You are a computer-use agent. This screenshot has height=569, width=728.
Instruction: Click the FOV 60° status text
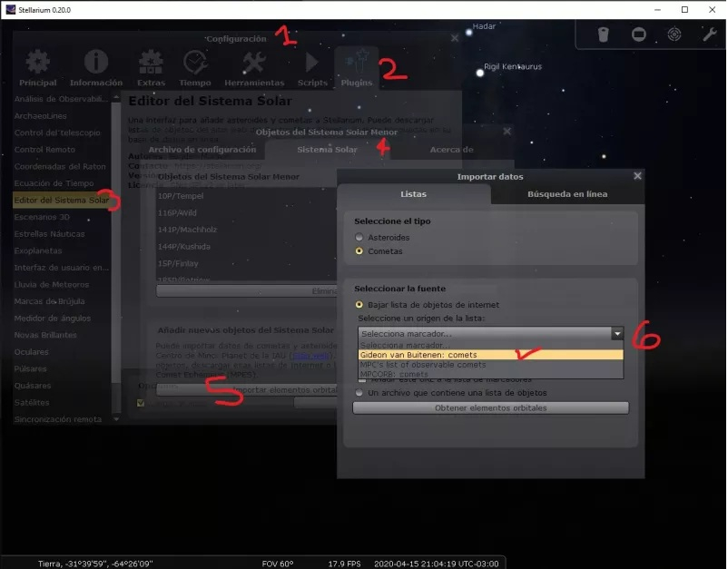click(x=277, y=564)
